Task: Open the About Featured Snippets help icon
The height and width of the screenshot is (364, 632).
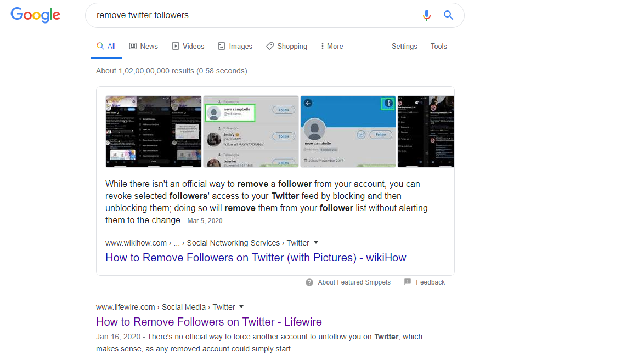Action: point(309,282)
